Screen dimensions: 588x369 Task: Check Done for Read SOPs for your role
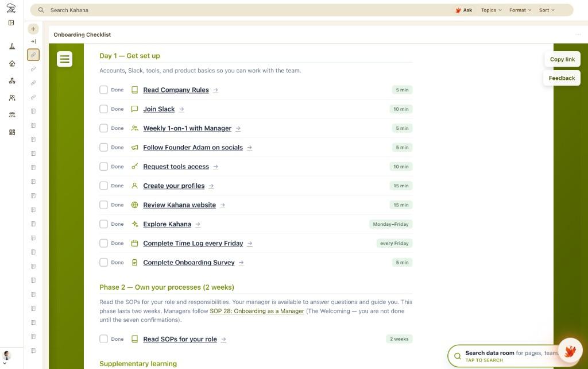103,339
